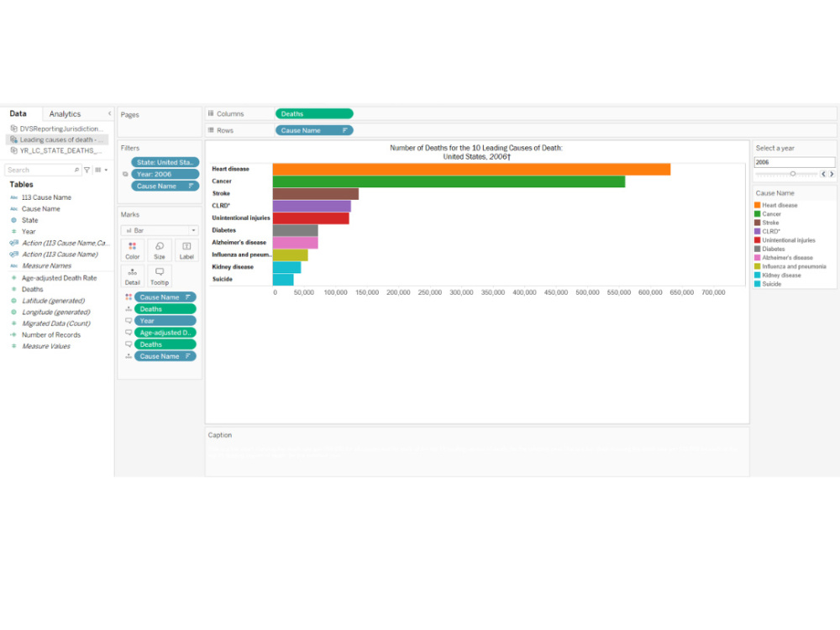Click the sort icon on the Cause Name pill
840x630 pixels.
click(347, 130)
